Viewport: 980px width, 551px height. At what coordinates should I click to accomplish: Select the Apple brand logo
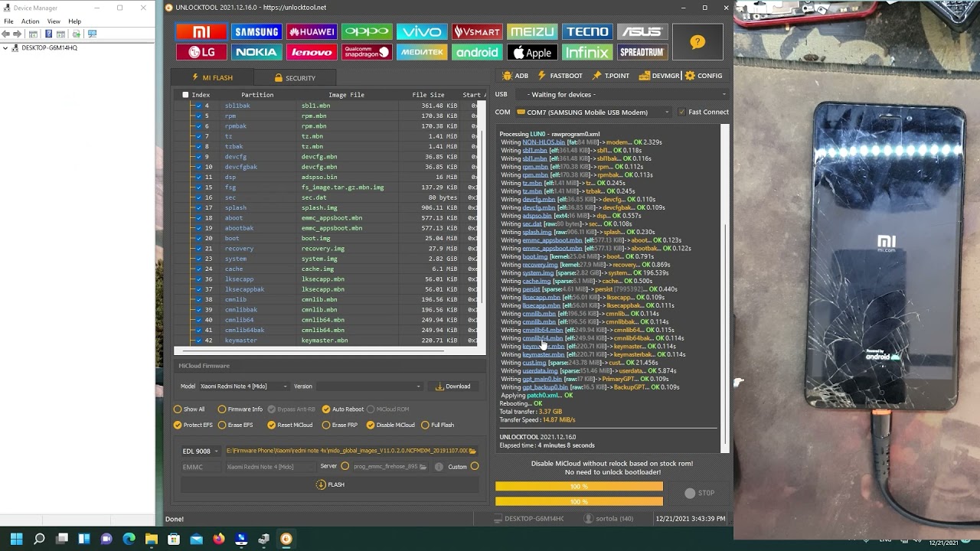[532, 52]
